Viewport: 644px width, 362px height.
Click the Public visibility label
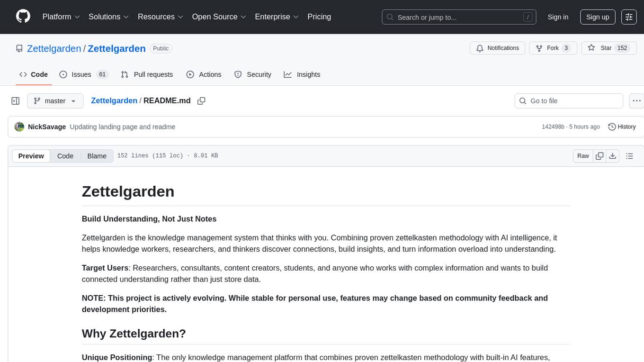pyautogui.click(x=161, y=48)
